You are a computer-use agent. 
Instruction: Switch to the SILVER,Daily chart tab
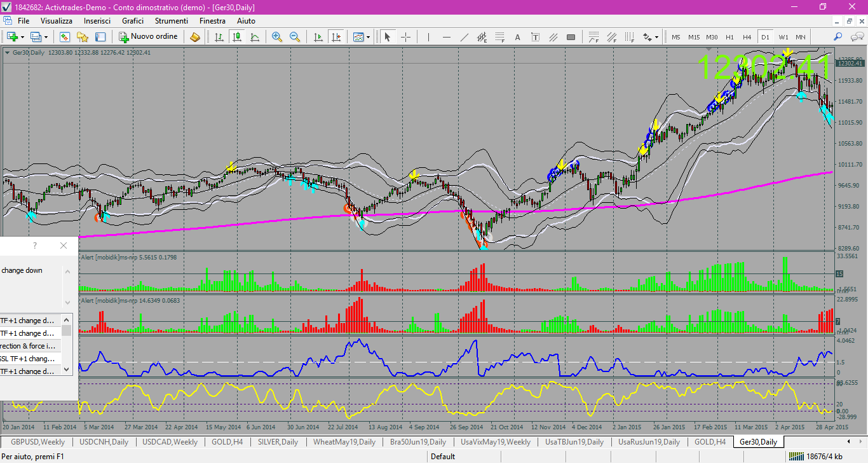coord(276,442)
